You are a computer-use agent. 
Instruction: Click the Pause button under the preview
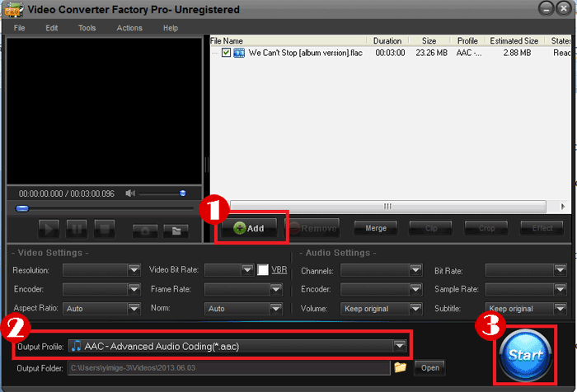[77, 229]
